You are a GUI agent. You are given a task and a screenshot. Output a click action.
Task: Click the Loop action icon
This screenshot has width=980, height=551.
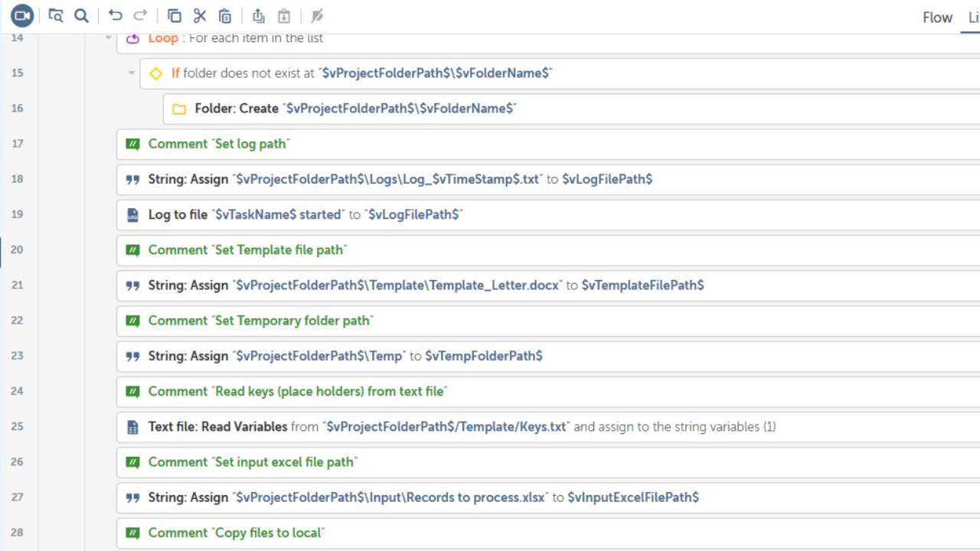pos(132,38)
